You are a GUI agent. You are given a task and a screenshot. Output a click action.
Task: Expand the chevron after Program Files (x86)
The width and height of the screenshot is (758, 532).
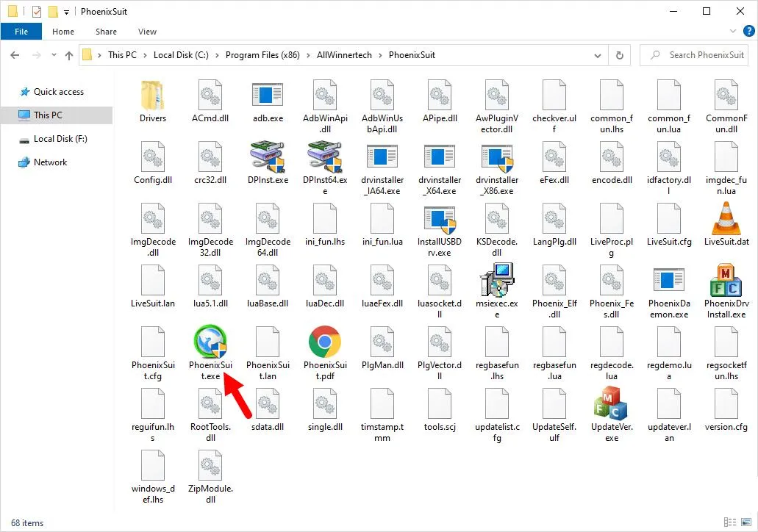click(308, 56)
